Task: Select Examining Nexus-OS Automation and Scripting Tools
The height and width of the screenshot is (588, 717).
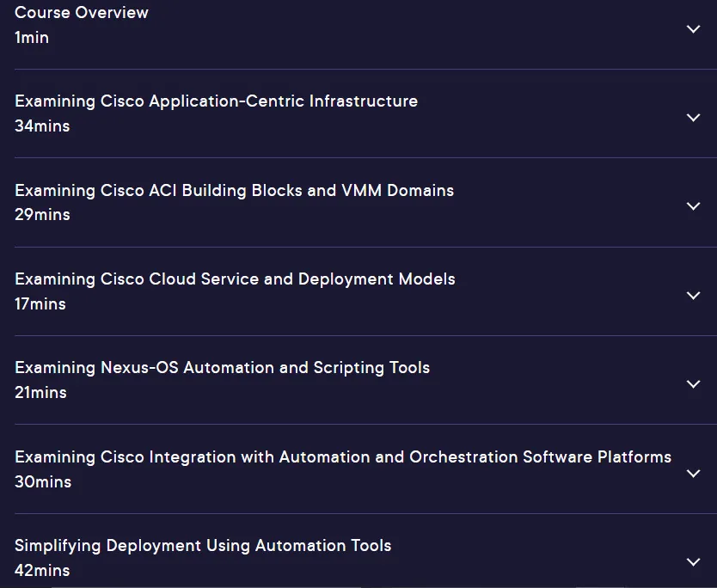Action: click(222, 368)
